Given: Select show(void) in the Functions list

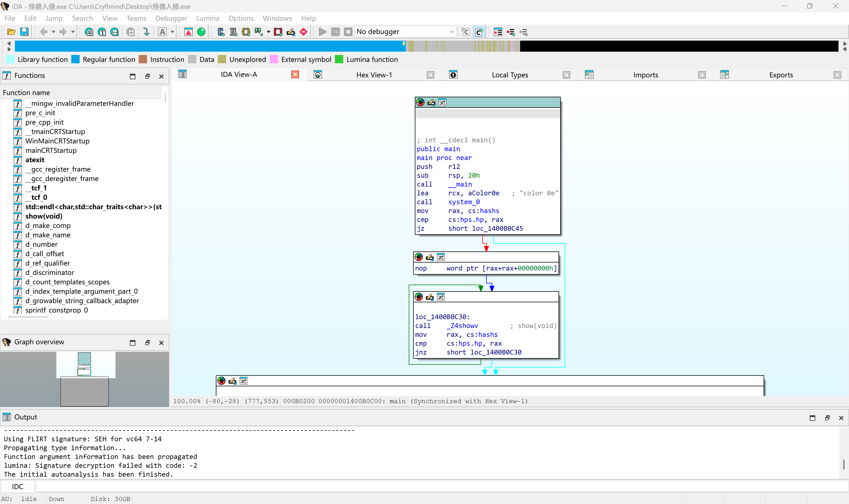Looking at the screenshot, I should coord(44,216).
